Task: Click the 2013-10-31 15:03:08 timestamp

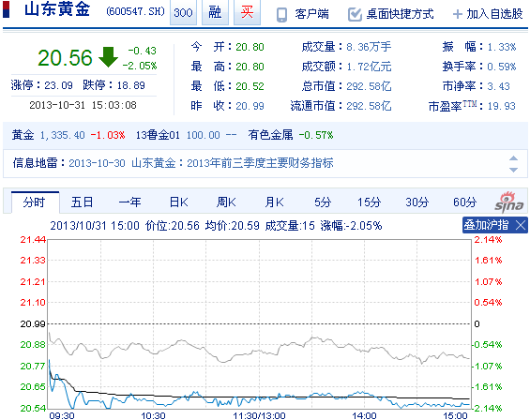Action: [83, 105]
